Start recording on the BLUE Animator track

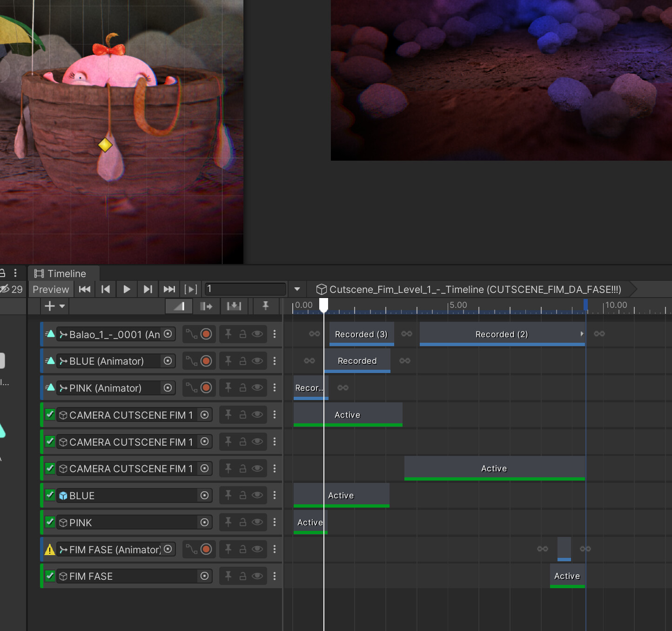tap(207, 361)
